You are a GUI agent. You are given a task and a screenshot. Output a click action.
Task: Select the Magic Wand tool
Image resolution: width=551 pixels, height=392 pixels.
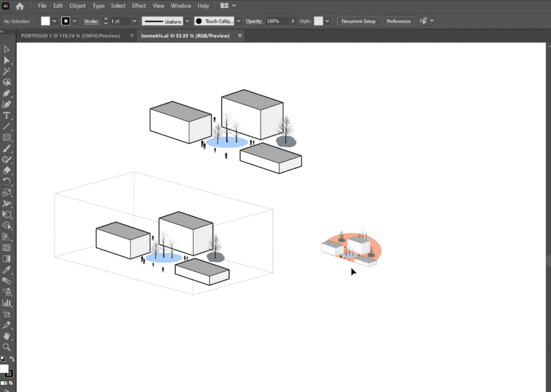[x=7, y=71]
